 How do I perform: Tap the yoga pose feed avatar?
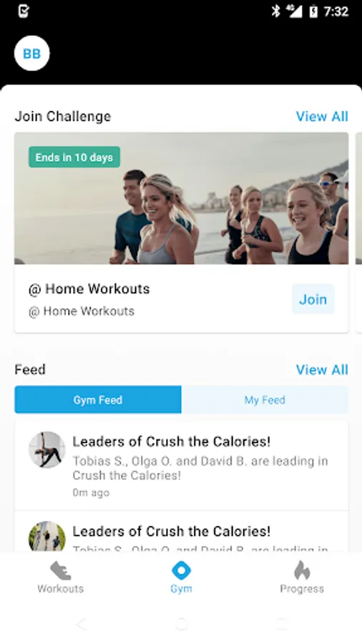(x=47, y=450)
